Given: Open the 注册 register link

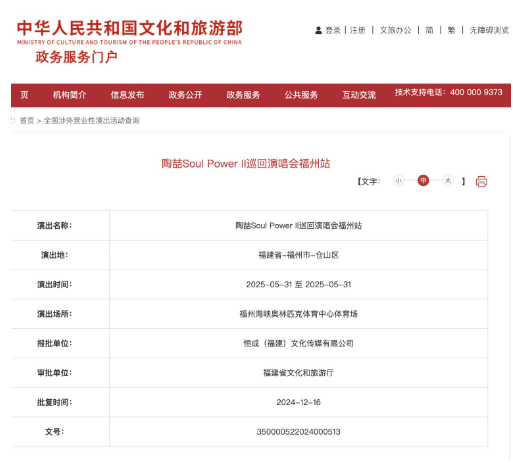Looking at the screenshot, I should (x=358, y=30).
